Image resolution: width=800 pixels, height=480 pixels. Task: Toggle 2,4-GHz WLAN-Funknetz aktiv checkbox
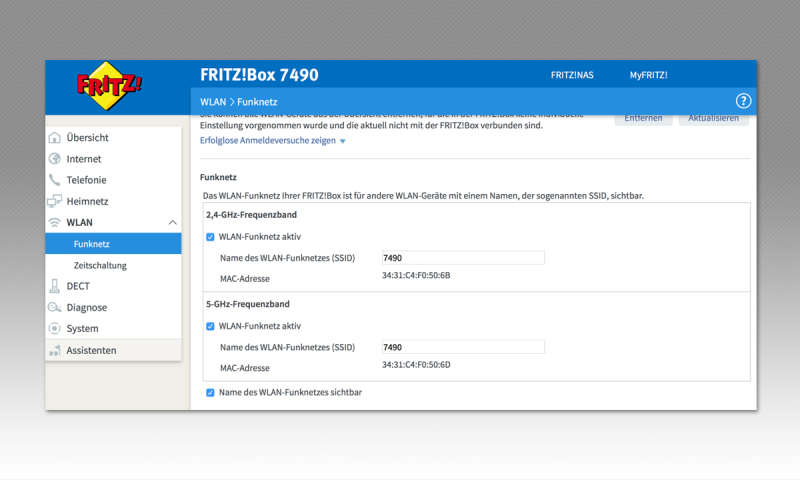pos(210,237)
